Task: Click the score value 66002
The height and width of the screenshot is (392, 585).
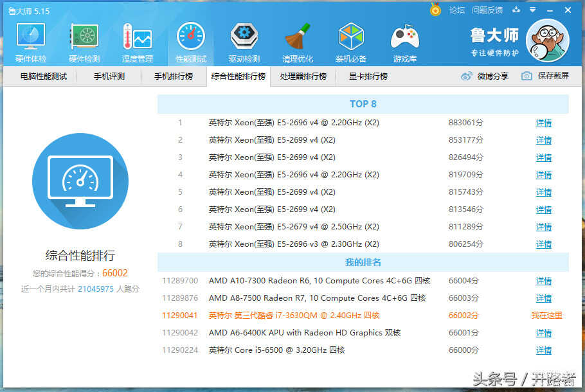Action: point(115,273)
